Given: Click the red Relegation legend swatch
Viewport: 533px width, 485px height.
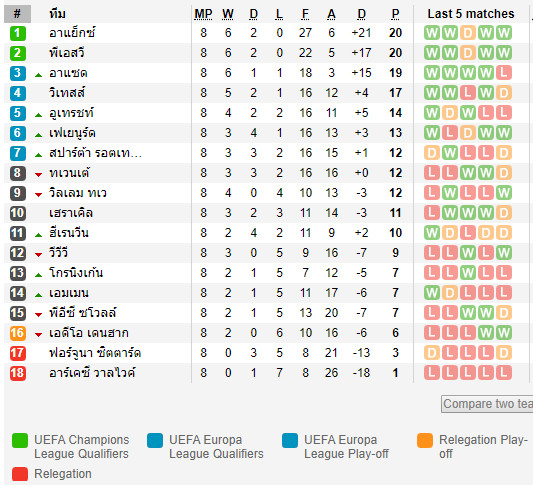Looking at the screenshot, I should [x=20, y=474].
